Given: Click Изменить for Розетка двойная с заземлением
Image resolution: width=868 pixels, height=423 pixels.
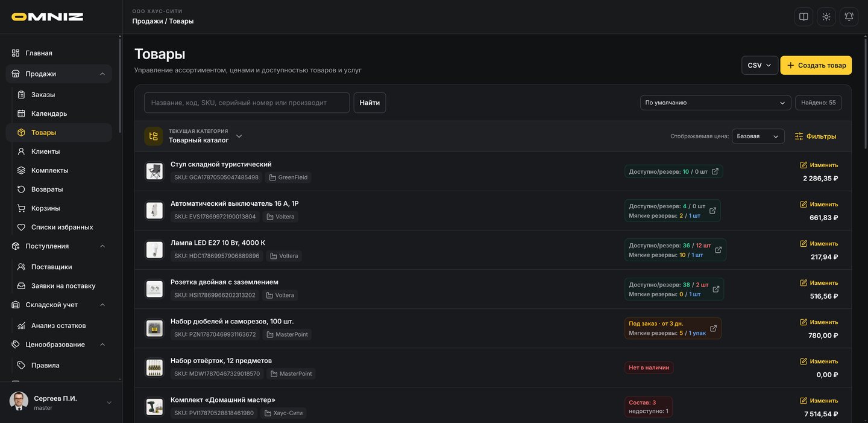Looking at the screenshot, I should point(819,283).
